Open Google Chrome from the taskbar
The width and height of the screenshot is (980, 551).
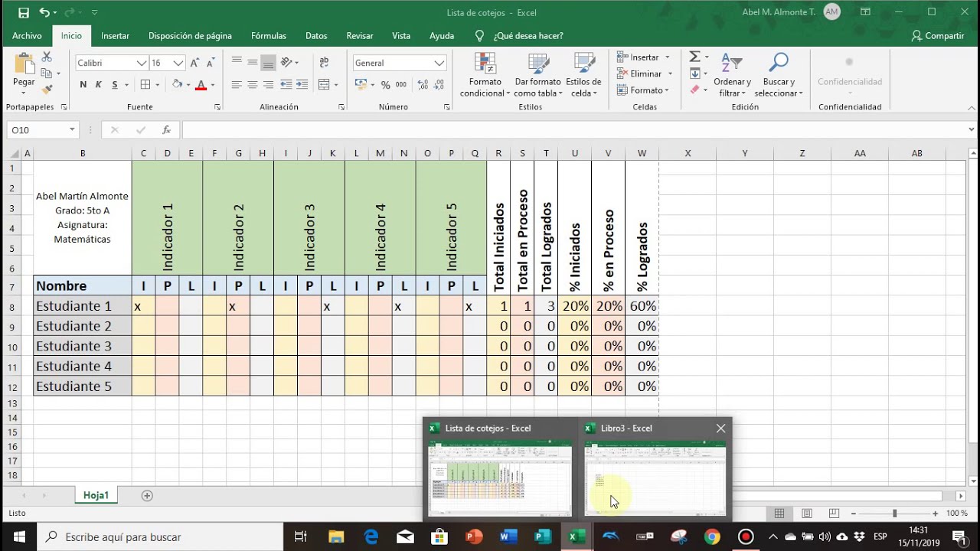(x=712, y=537)
